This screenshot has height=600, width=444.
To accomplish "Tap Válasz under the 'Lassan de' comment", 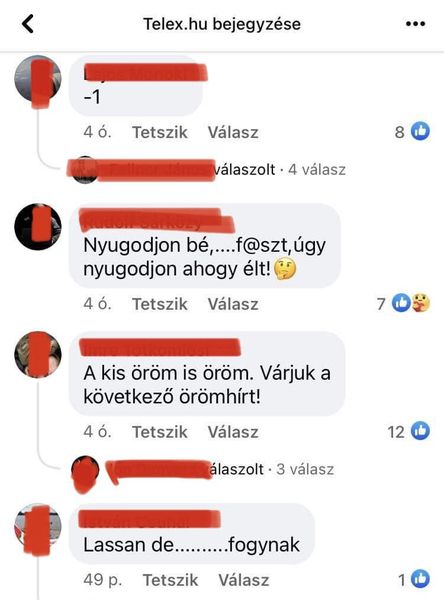I will 244,580.
